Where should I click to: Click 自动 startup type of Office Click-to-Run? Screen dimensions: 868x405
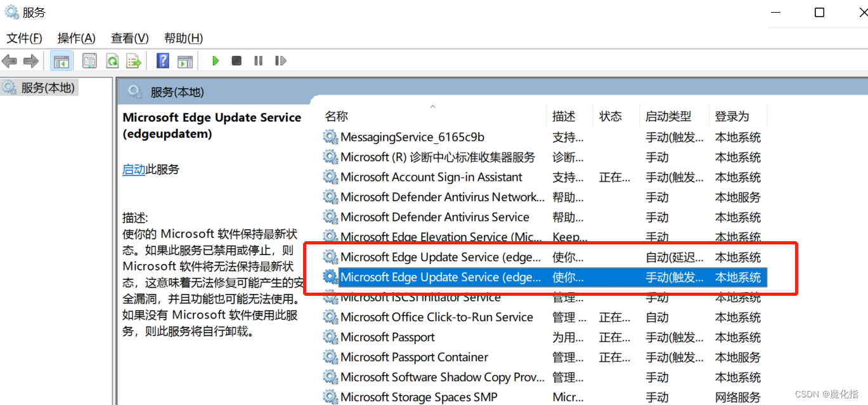(657, 317)
